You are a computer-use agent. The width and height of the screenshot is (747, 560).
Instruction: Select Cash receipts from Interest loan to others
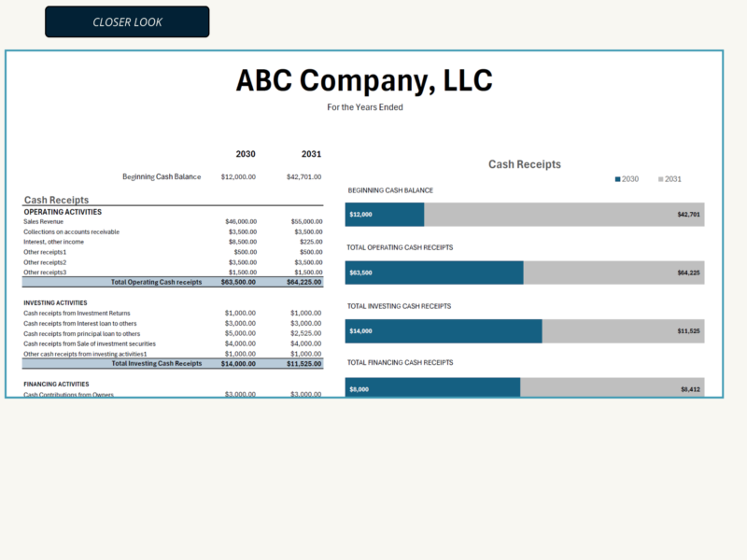(80, 323)
